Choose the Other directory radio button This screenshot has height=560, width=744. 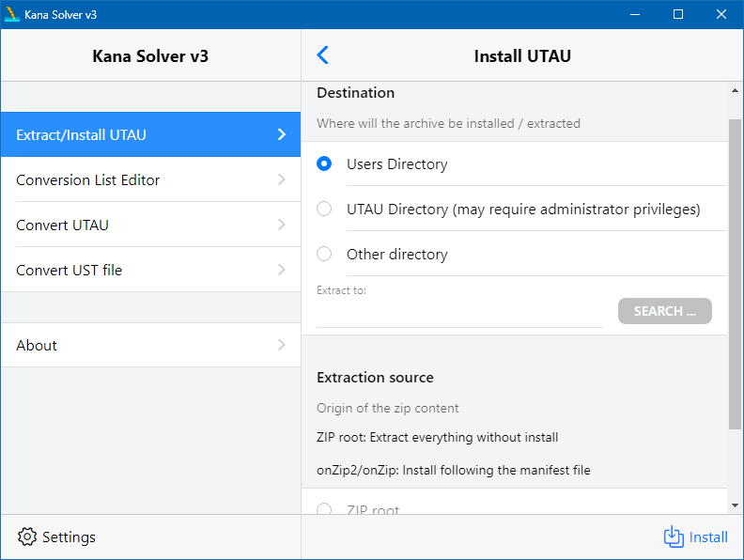324,254
